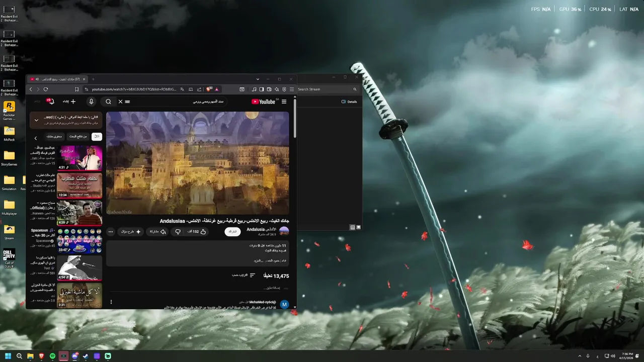The width and height of the screenshot is (644, 362).
Task: Expand the video description more link
Action: pos(258,260)
